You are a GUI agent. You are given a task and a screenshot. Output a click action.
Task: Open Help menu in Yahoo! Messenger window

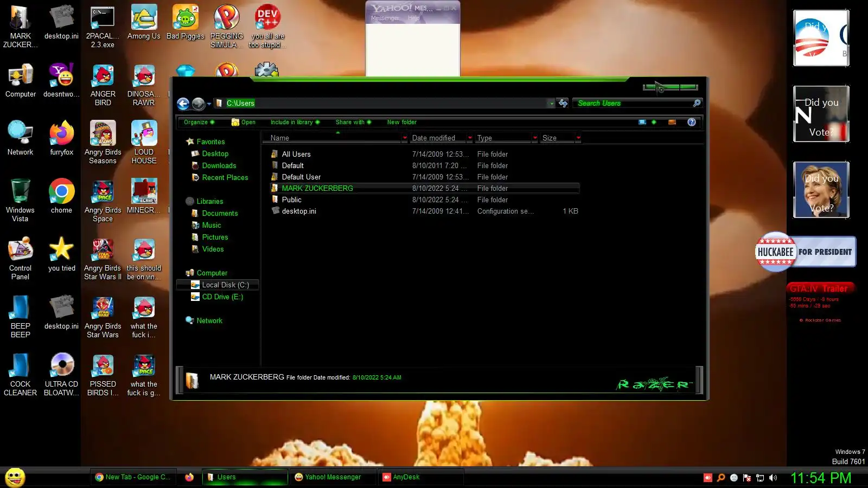413,18
